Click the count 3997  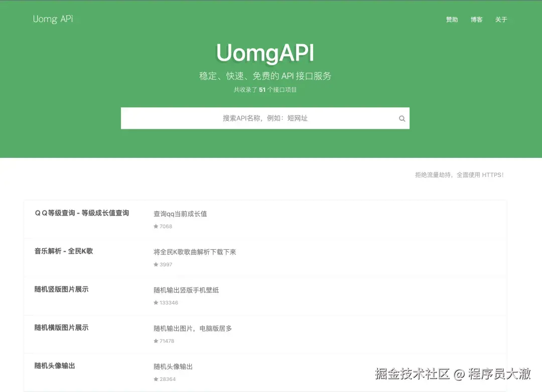[166, 265]
